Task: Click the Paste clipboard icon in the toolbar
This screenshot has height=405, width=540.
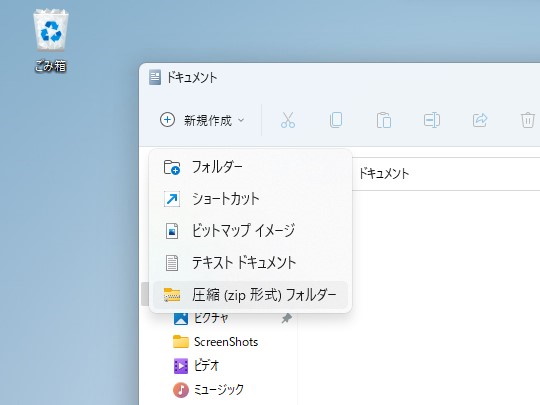Action: pos(384,120)
